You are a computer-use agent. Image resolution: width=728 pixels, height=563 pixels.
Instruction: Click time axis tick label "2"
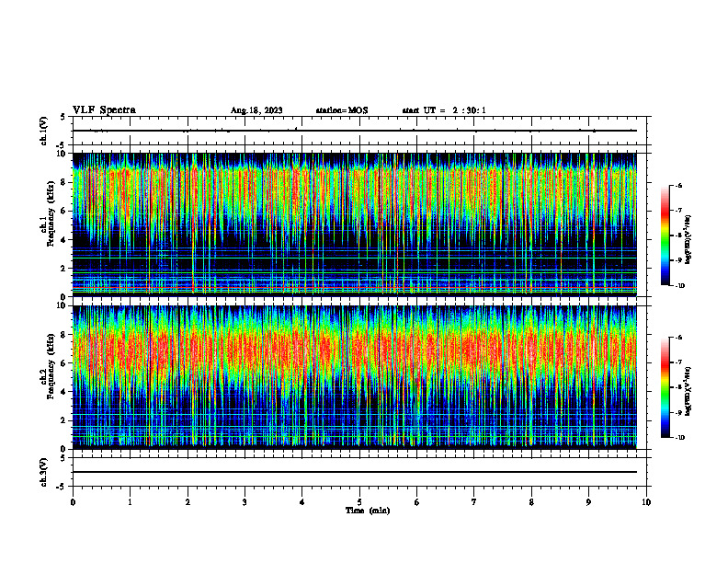(188, 502)
